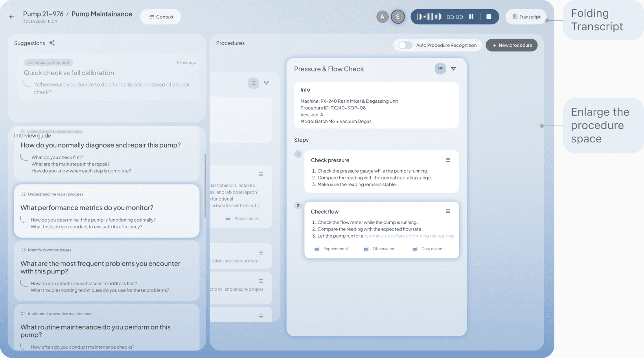Select list view icon on background procedure
The image size is (644, 358).
[x=254, y=83]
